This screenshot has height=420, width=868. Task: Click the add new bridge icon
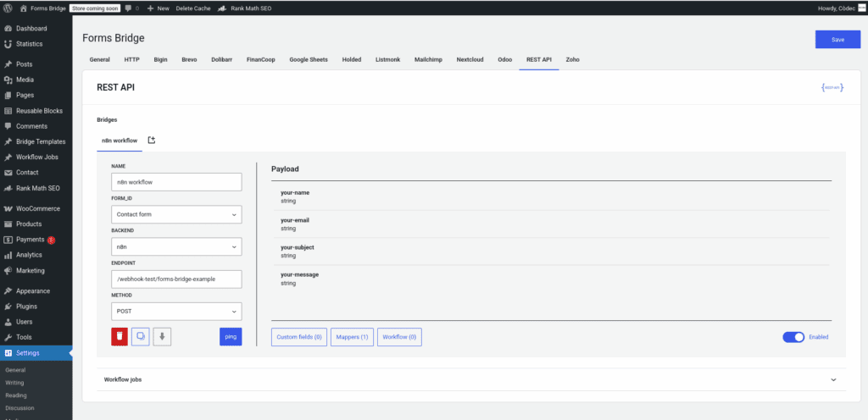click(x=152, y=141)
